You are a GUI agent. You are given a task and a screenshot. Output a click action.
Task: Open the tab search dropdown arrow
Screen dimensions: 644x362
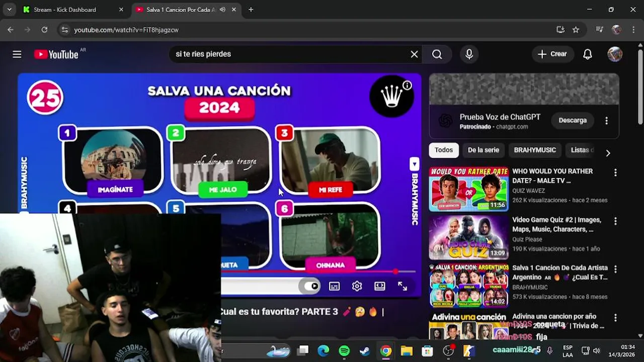pos(9,10)
